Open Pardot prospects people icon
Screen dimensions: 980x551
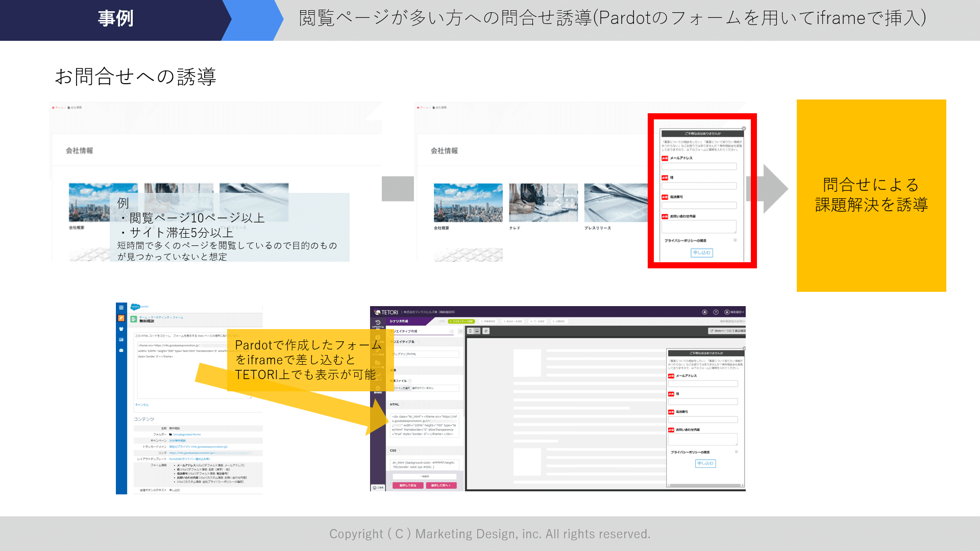[x=121, y=329]
